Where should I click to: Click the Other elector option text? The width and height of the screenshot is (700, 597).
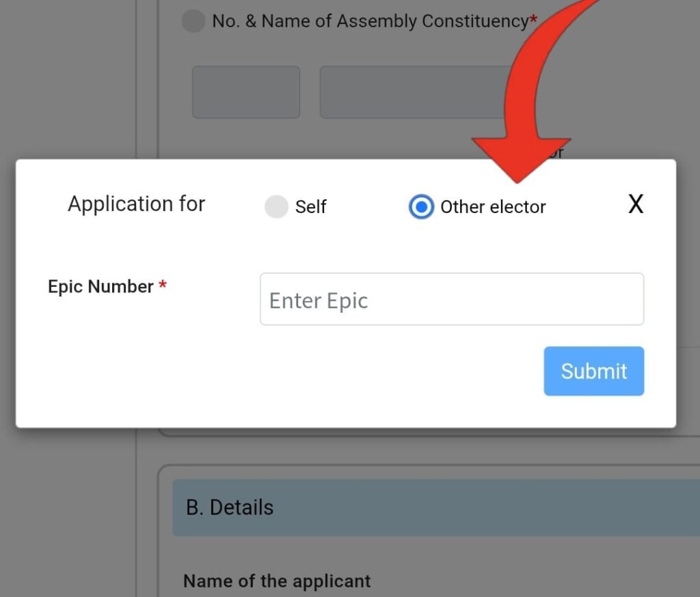[x=493, y=207]
